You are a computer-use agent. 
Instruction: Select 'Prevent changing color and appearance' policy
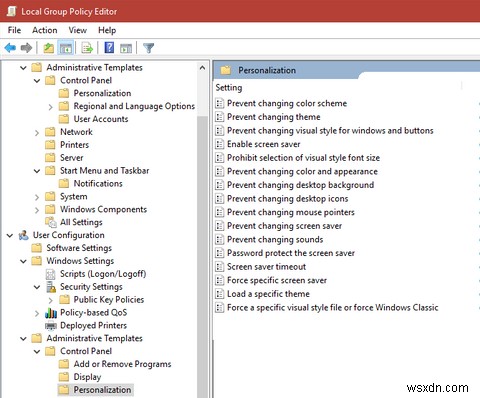click(x=302, y=171)
